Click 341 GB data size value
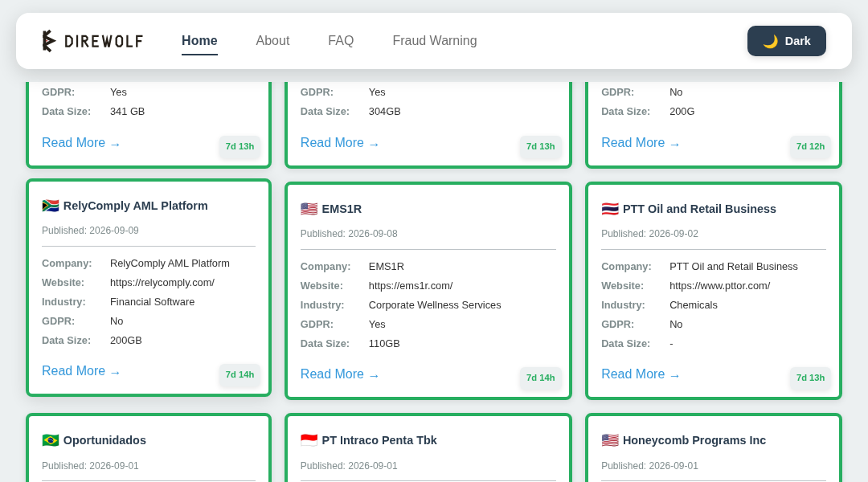868x482 pixels. (x=127, y=112)
